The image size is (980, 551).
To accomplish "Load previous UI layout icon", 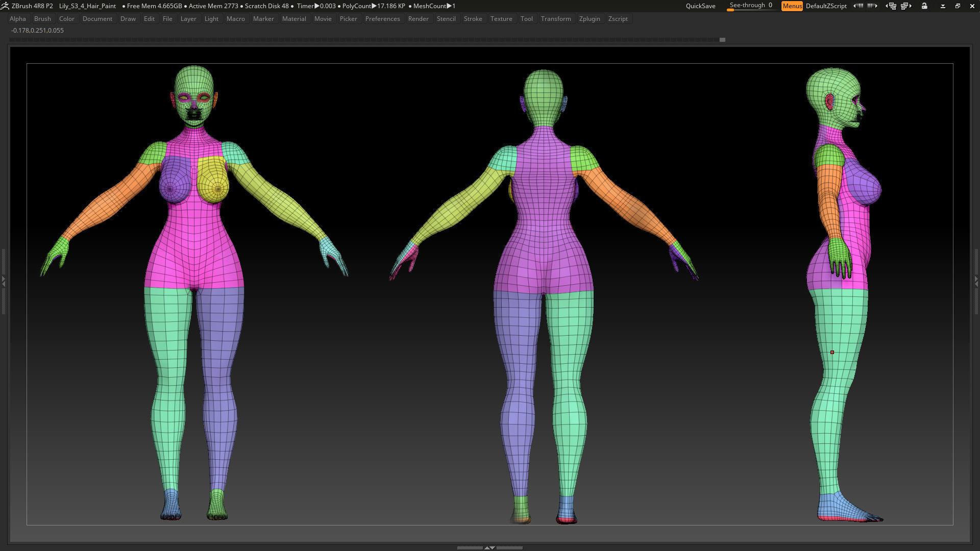I will (x=891, y=6).
